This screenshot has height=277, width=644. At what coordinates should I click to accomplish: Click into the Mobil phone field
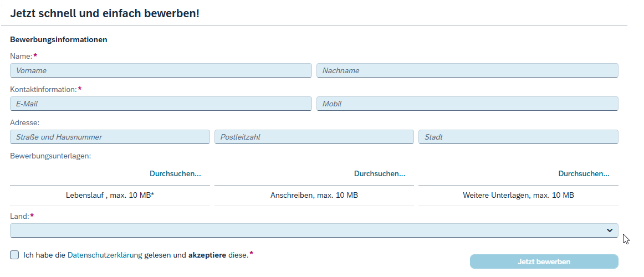coord(467,104)
